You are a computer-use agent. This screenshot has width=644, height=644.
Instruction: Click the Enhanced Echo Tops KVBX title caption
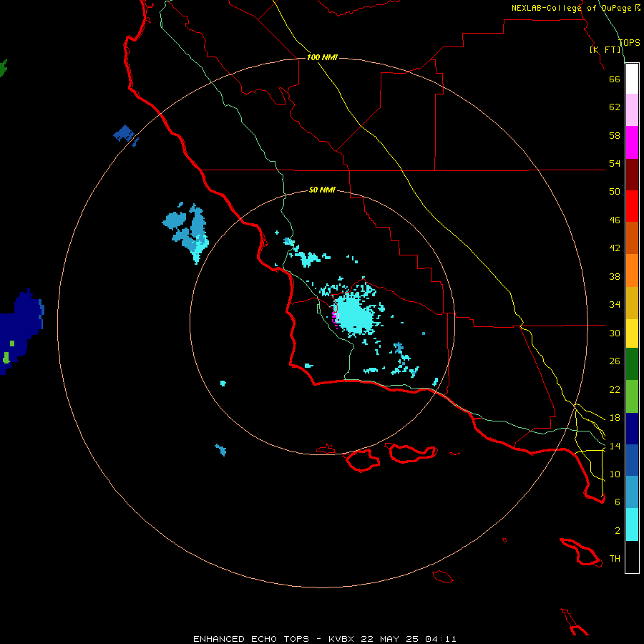(324, 639)
